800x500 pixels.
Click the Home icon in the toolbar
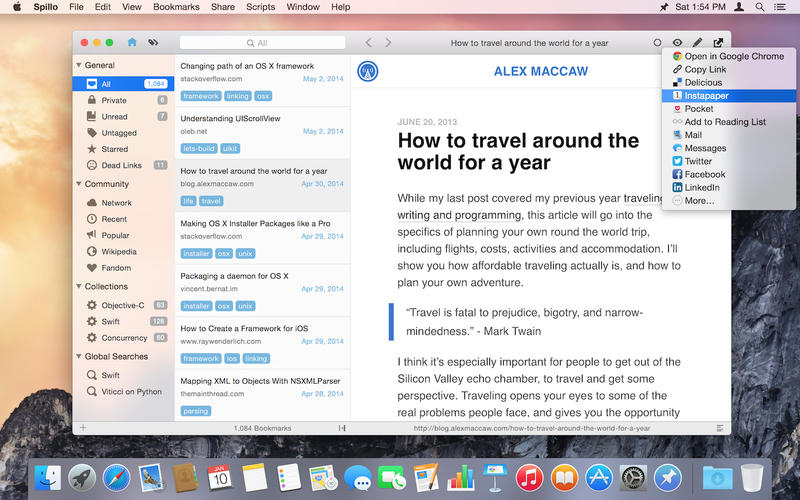click(x=132, y=43)
